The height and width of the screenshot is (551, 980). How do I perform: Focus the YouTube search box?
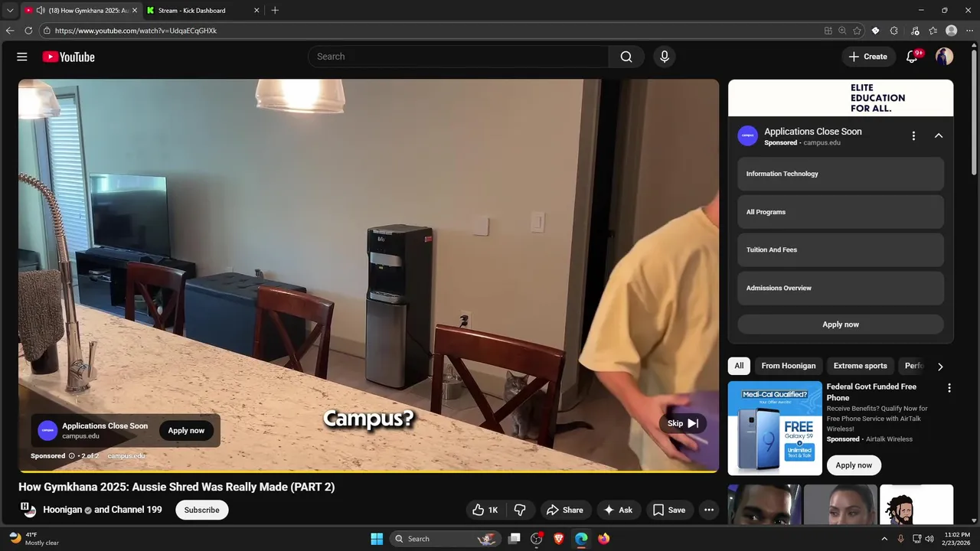[x=458, y=57]
